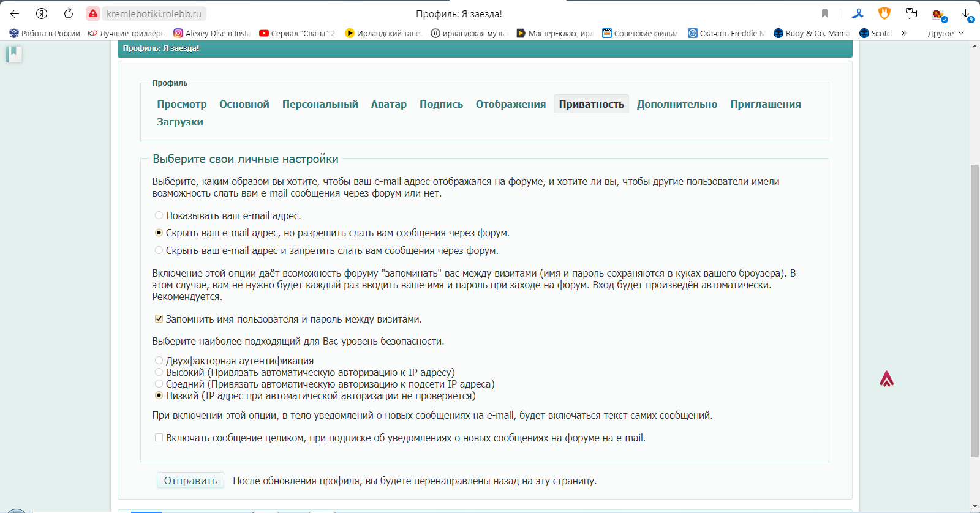This screenshot has height=513, width=980.
Task: Open the Дополнительно profile tab
Action: click(x=677, y=104)
